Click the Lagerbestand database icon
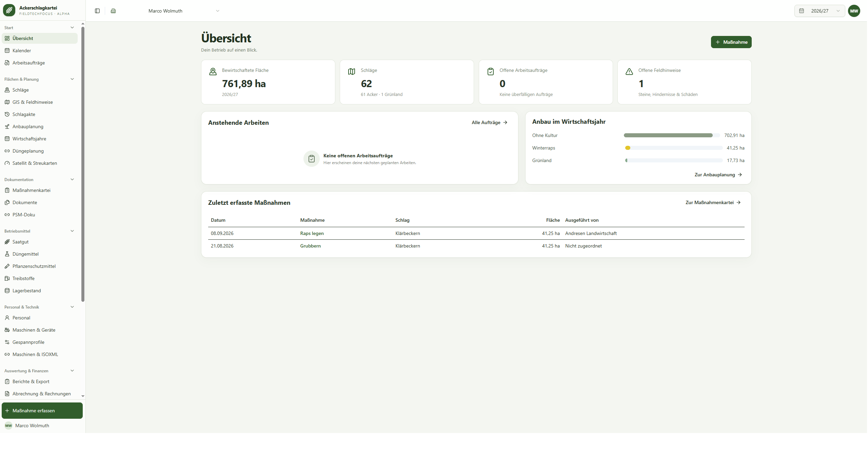The width and height of the screenshot is (868, 474). click(7, 291)
